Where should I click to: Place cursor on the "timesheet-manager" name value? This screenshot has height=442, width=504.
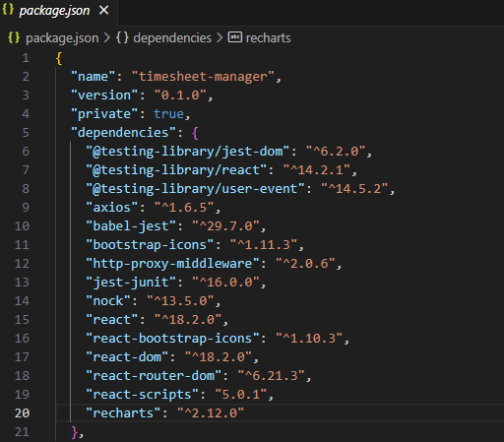coord(203,77)
